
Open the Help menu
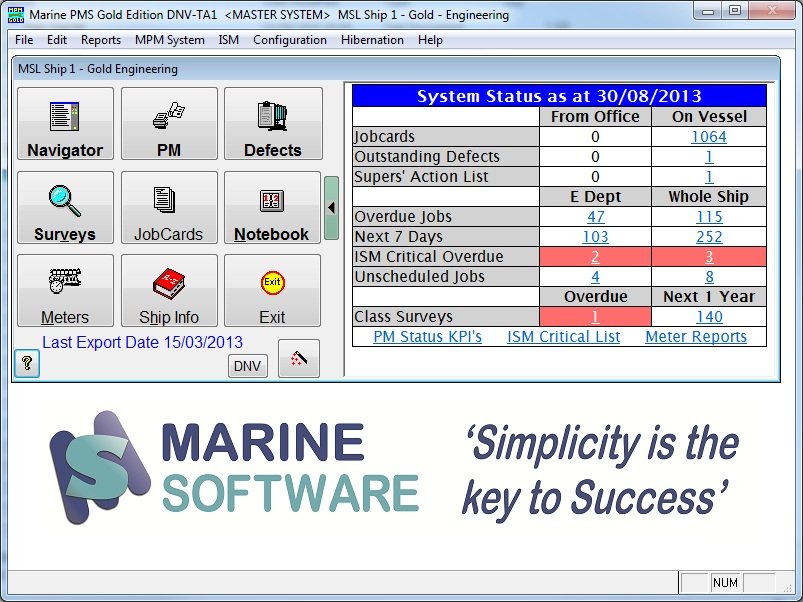click(430, 40)
